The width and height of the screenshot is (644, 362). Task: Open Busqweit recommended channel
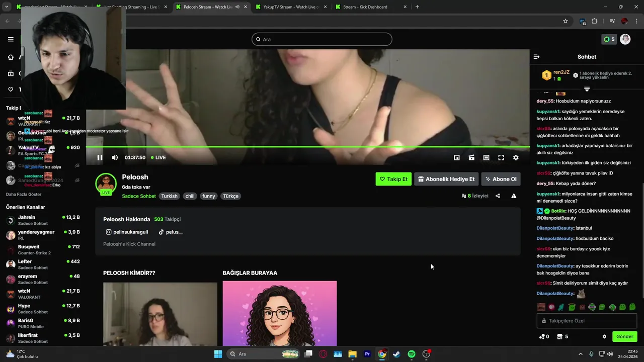[x=43, y=250]
